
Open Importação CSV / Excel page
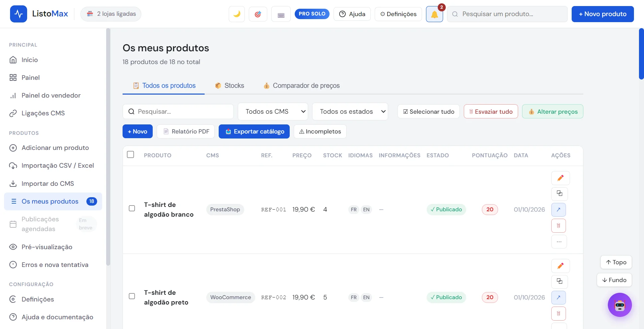[x=53, y=166]
